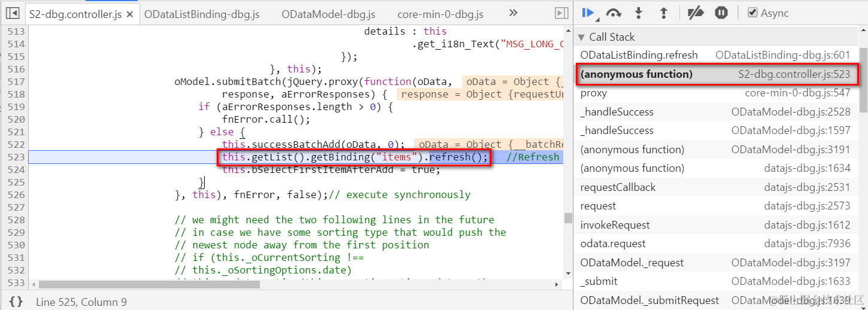Select proxy frame in call stack
Image resolution: width=868 pixels, height=310 pixels.
[x=716, y=93]
